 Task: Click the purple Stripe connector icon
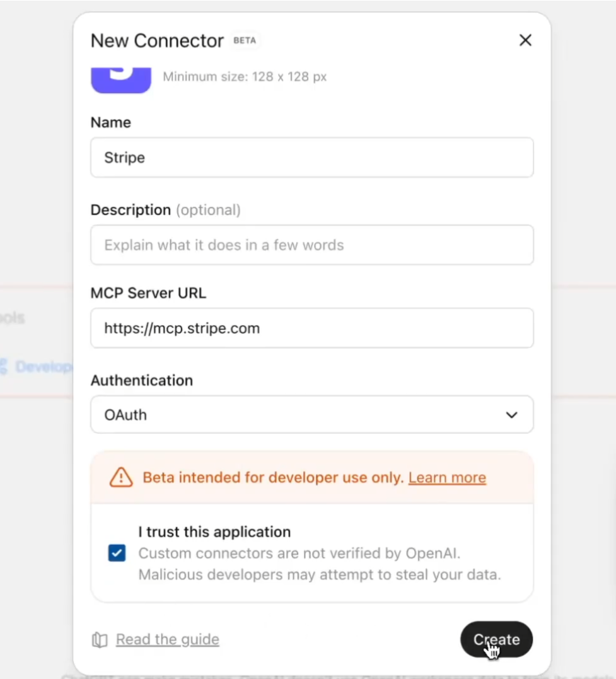pyautogui.click(x=121, y=80)
